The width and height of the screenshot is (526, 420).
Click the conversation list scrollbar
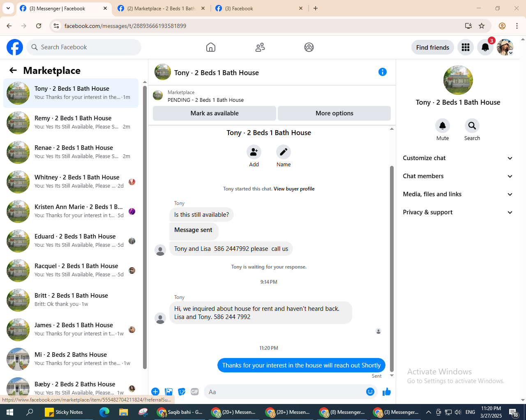[x=145, y=227]
